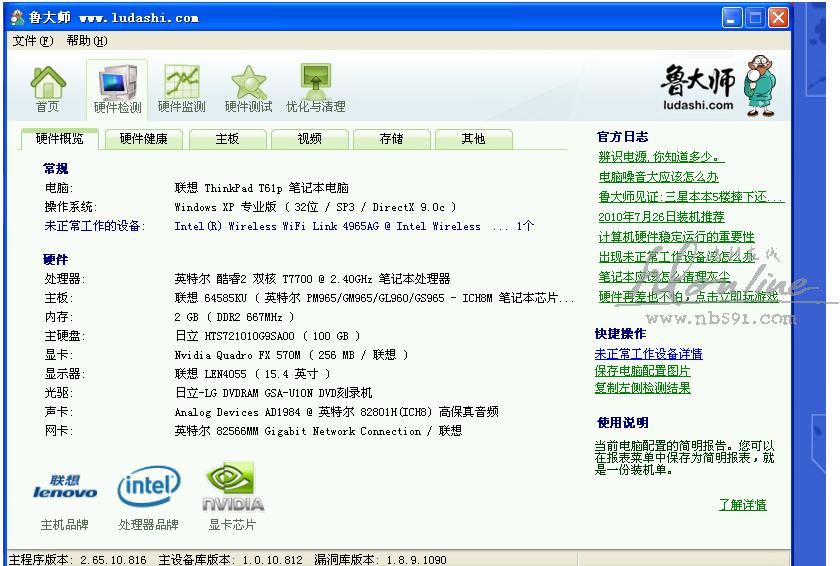Image resolution: width=840 pixels, height=566 pixels.
Task: Click the 日立-LG DVDRAM GSA-U10N value
Action: 273,393
